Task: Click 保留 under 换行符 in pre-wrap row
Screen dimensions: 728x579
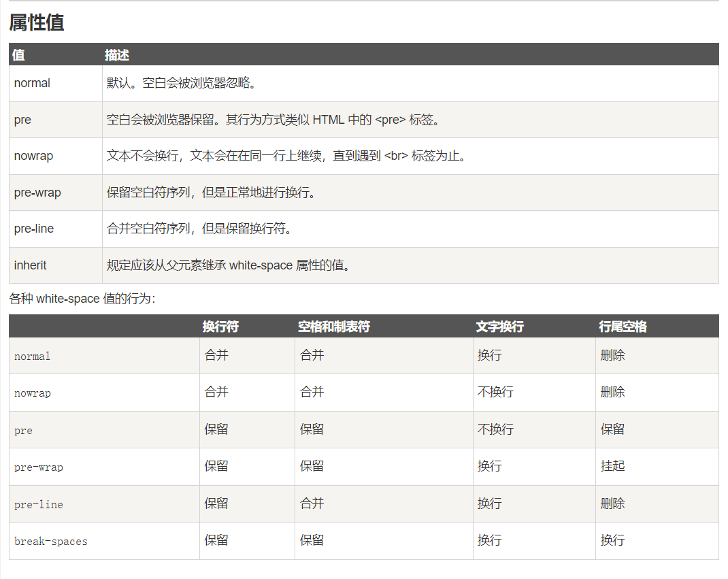Action: pos(216,466)
